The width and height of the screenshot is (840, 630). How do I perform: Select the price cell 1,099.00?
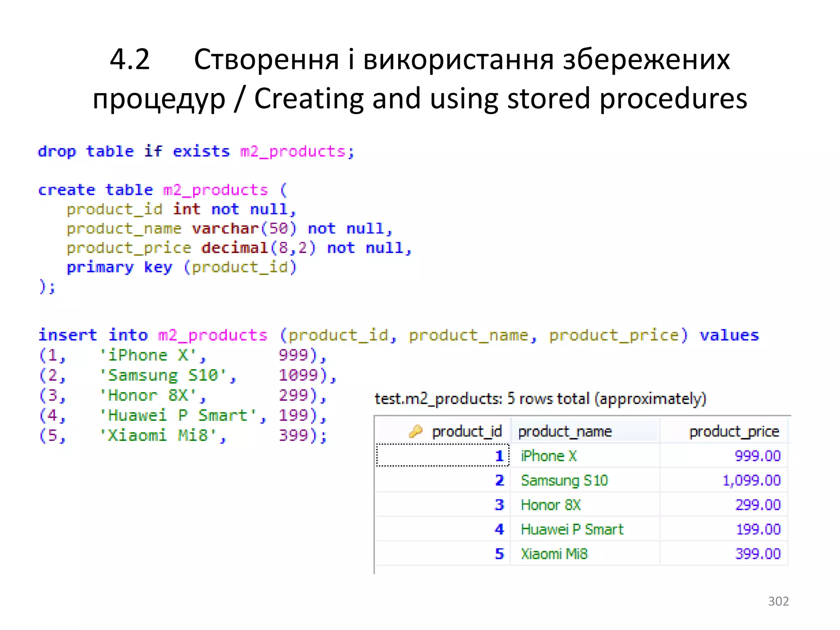click(724, 480)
